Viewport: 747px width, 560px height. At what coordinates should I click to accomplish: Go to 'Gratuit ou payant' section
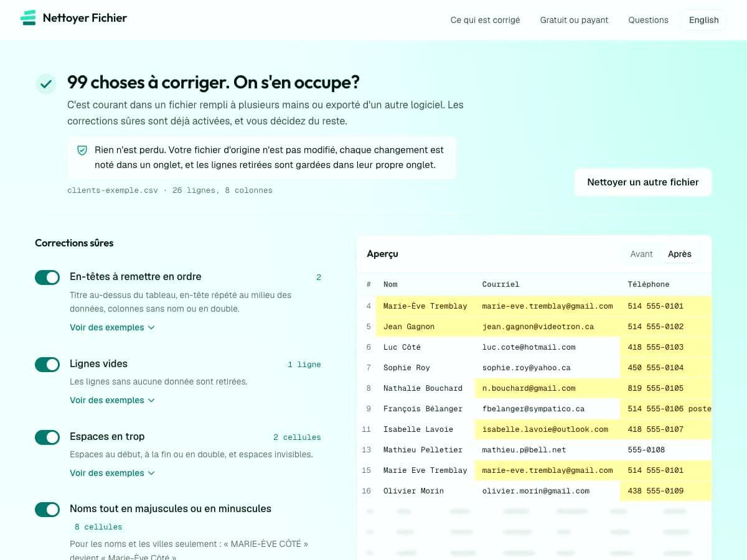pos(574,20)
